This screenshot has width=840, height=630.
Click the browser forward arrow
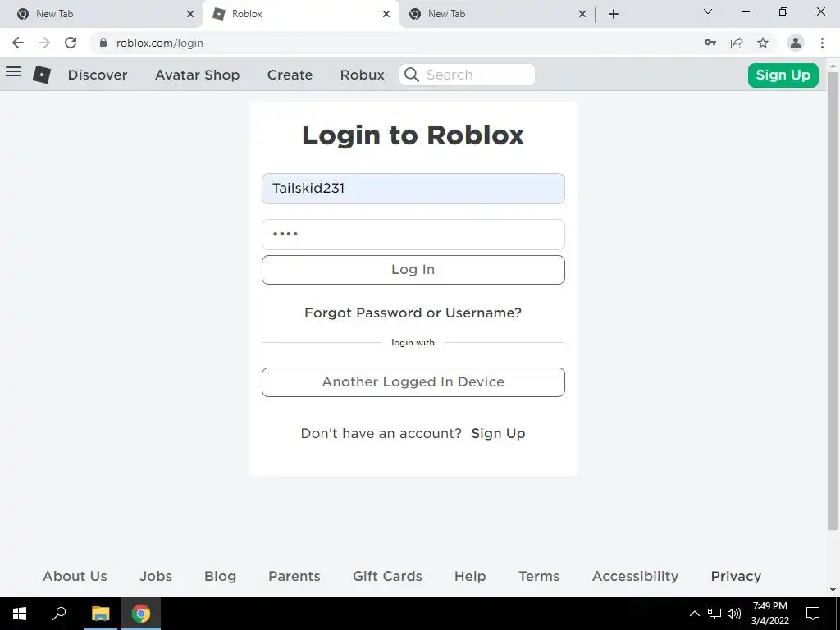tap(44, 43)
